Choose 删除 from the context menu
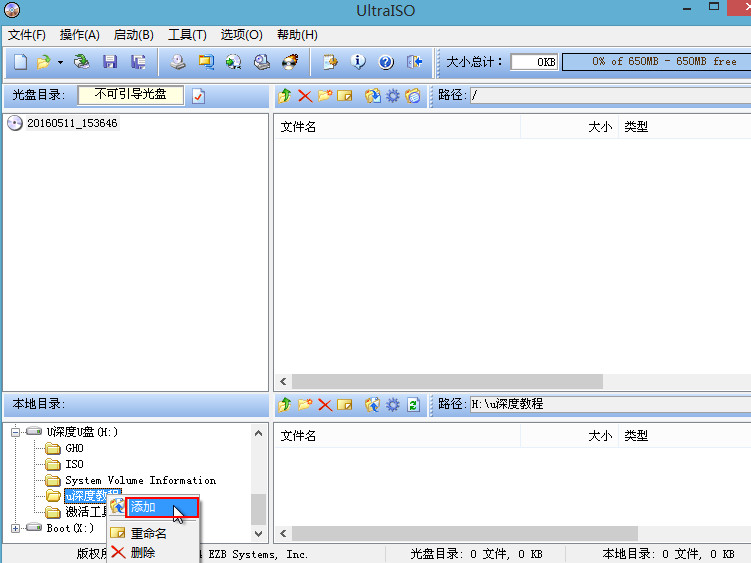The width and height of the screenshot is (751, 563). click(143, 553)
